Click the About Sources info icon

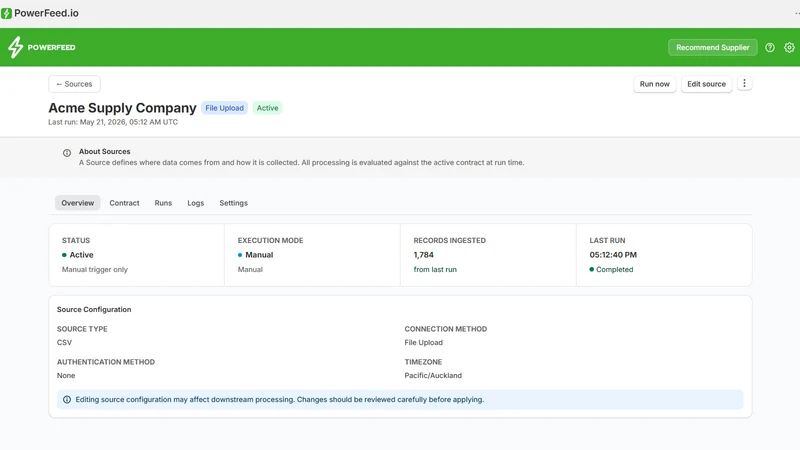click(x=67, y=153)
